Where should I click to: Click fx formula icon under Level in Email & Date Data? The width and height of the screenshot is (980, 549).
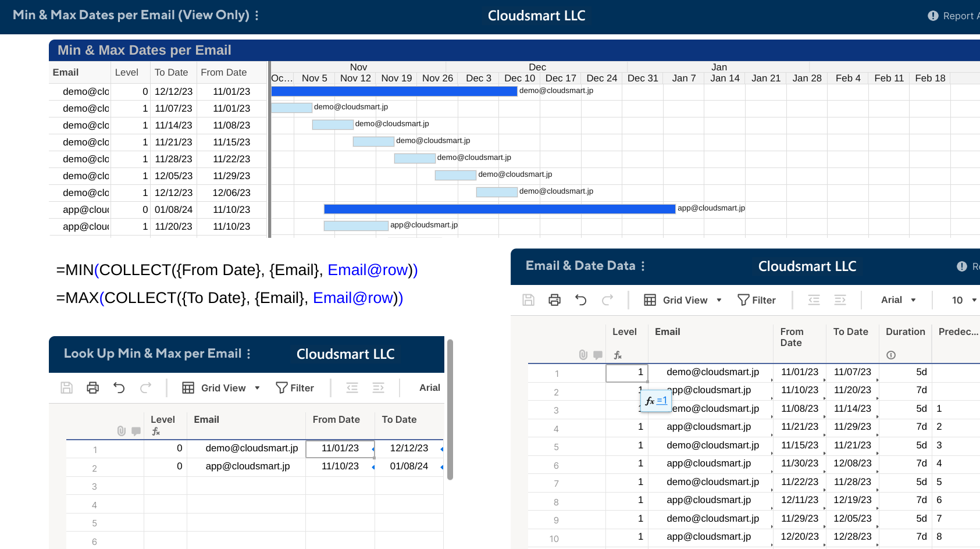[618, 355]
